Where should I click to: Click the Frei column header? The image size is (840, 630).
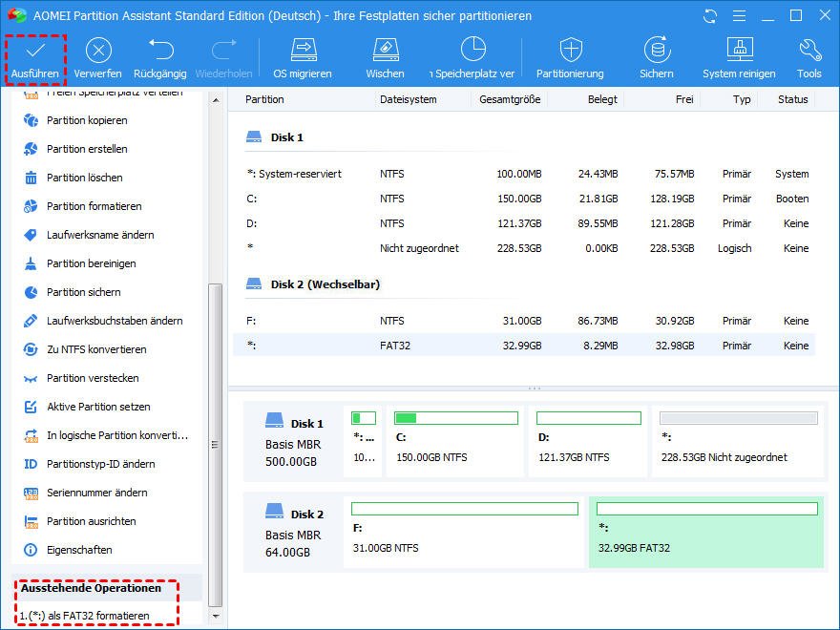pos(684,99)
